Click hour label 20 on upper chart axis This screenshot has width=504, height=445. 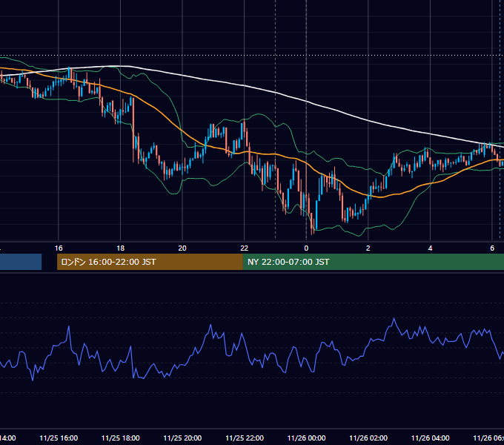click(182, 248)
